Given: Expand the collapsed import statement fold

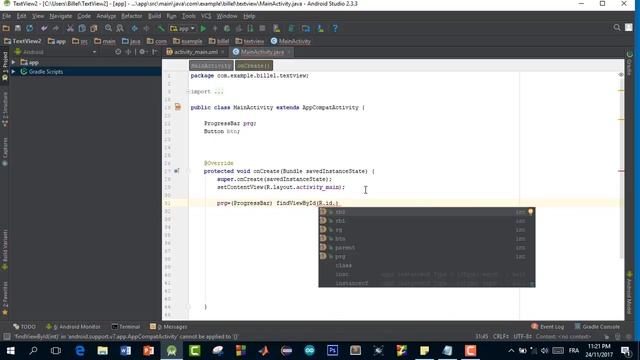Looking at the screenshot, I should point(189,91).
